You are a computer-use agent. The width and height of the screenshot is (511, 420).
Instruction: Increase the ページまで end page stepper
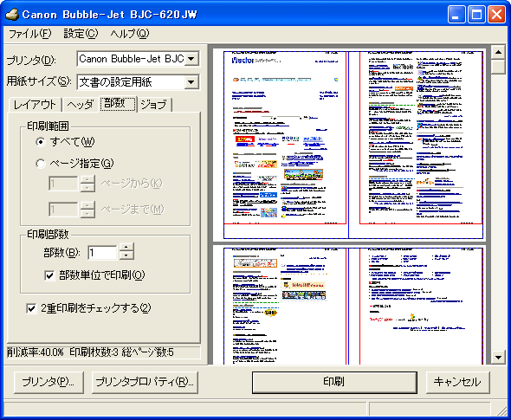pyautogui.click(x=87, y=205)
